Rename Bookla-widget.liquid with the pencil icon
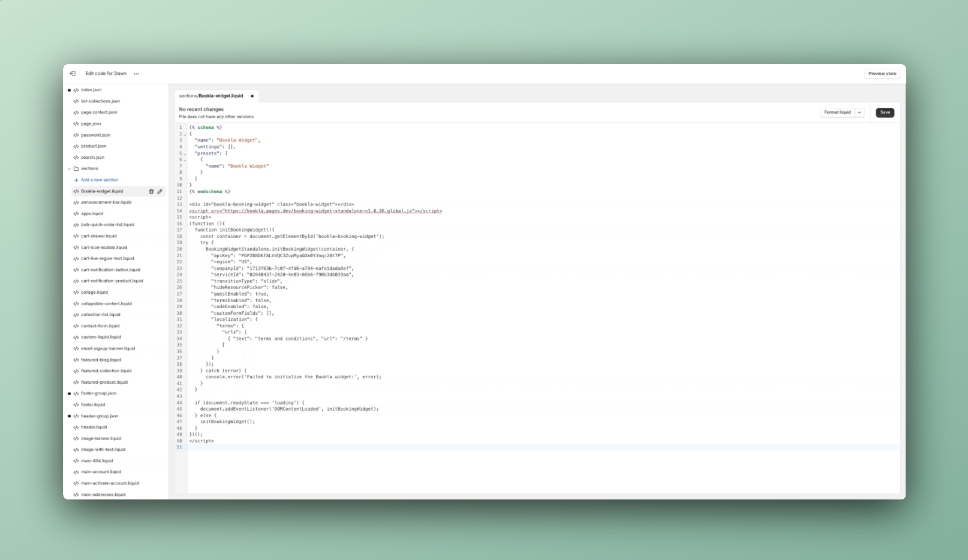 [x=160, y=191]
